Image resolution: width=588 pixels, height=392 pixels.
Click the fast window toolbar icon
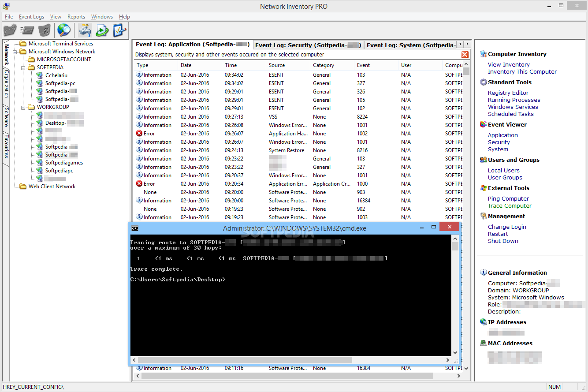[27, 30]
